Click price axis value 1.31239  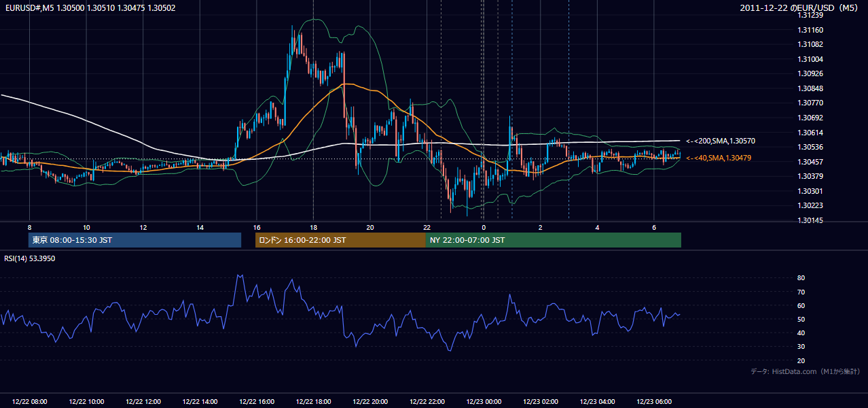[810, 15]
